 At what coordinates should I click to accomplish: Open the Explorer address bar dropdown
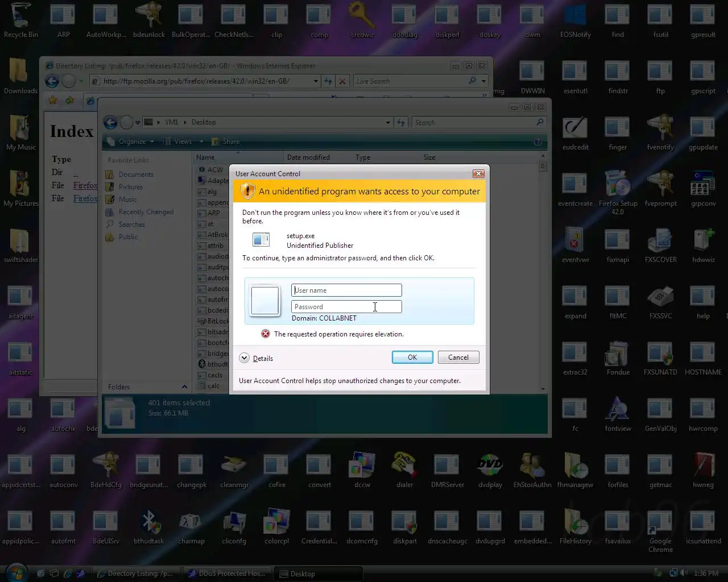pyautogui.click(x=388, y=122)
